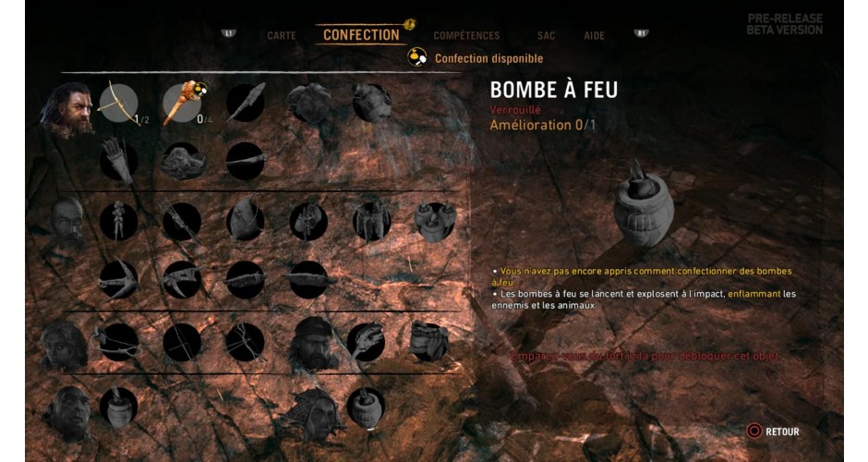Screen dimensions: 868x462
Task: Select the sling weapon icon
Action: pos(118,343)
